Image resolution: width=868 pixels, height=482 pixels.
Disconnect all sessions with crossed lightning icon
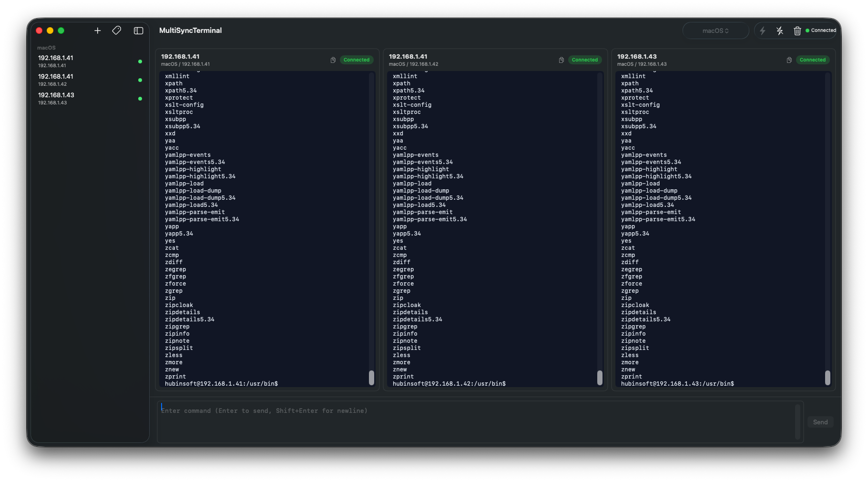tap(780, 31)
